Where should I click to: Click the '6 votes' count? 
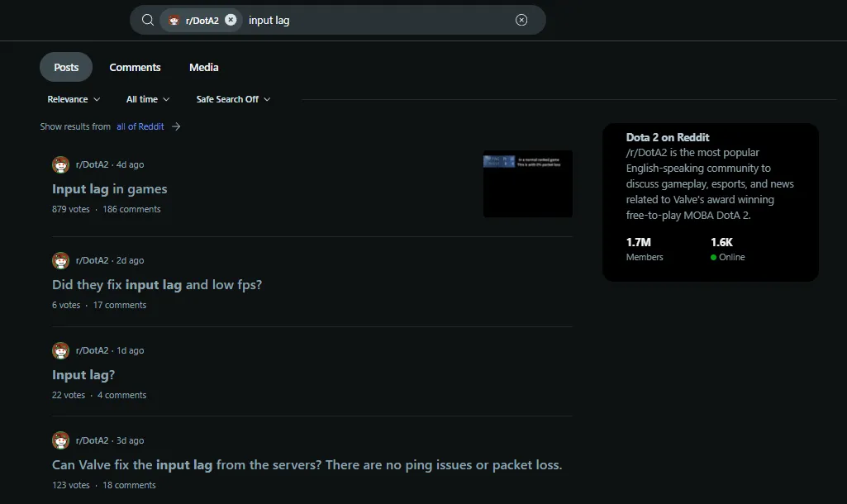click(x=66, y=305)
